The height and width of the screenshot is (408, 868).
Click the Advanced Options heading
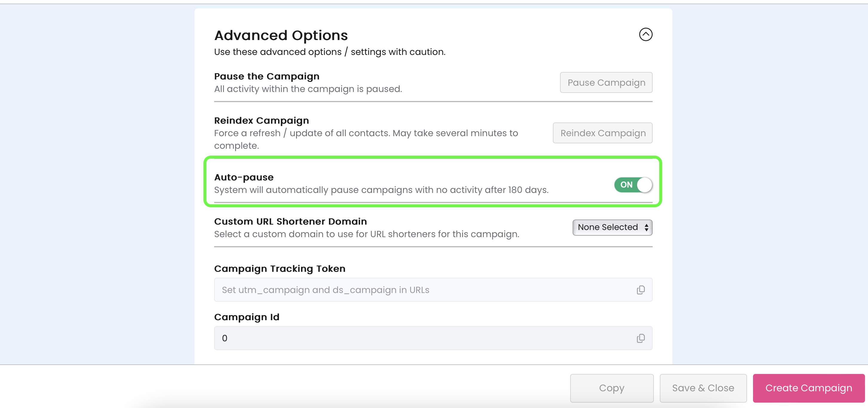tap(281, 35)
